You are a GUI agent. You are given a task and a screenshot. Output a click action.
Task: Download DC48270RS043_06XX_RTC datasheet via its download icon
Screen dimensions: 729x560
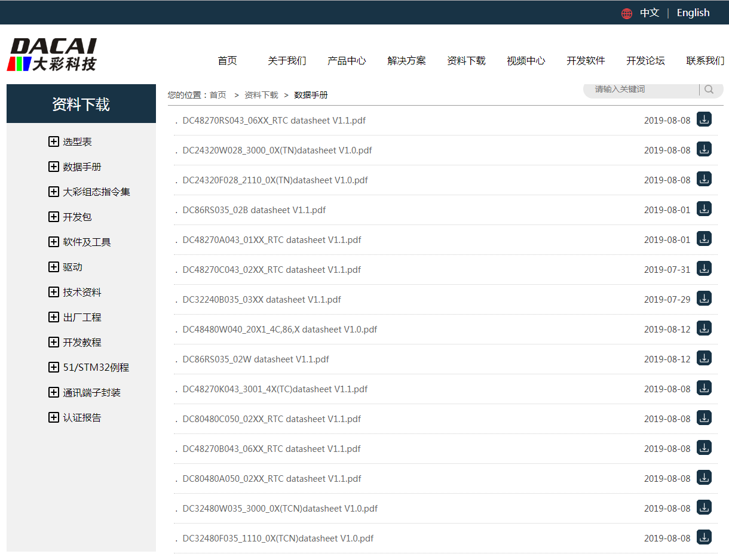pyautogui.click(x=704, y=119)
